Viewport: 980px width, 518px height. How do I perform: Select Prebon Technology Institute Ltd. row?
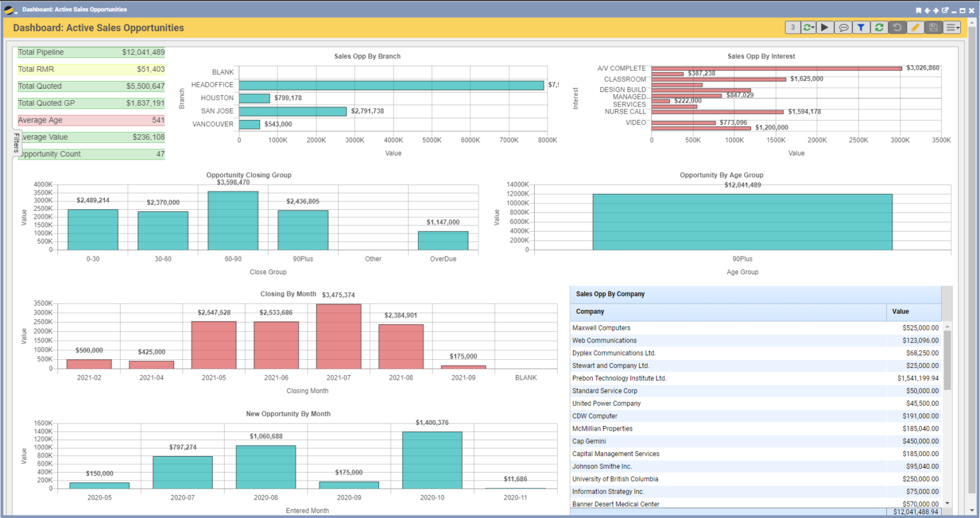[x=755, y=378]
